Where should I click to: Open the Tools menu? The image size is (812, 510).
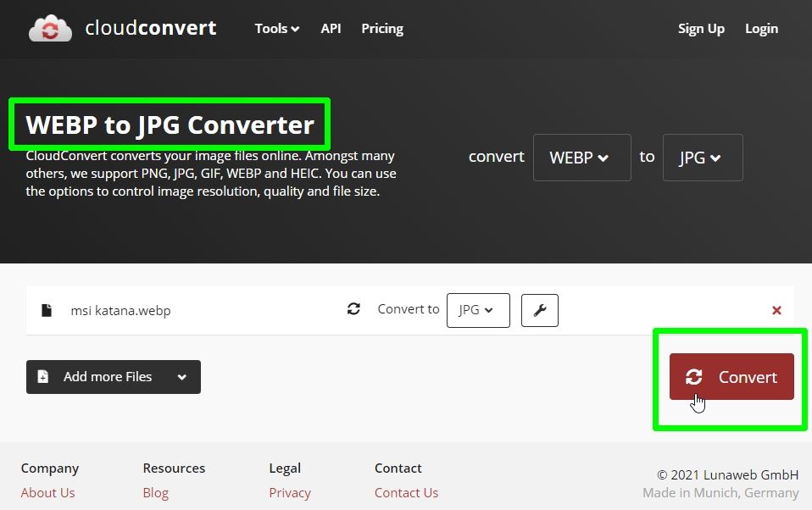[x=271, y=28]
